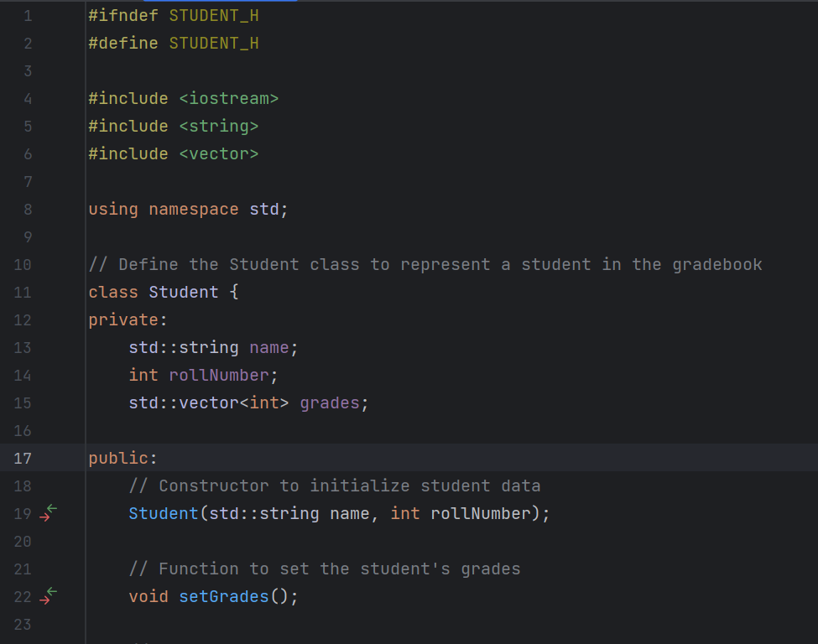The height and width of the screenshot is (644, 818).
Task: Click the STUDENT_H macro in the #ifndef line
Action: click(x=214, y=16)
